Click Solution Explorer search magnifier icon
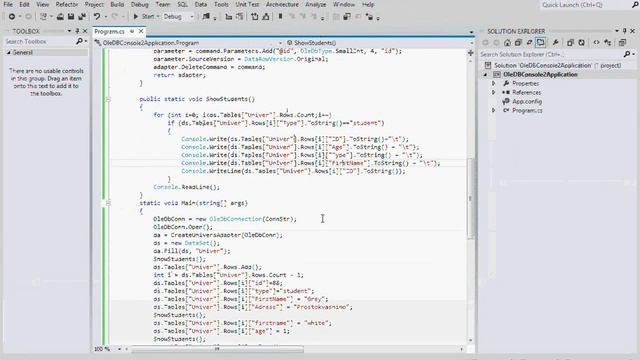 click(627, 54)
